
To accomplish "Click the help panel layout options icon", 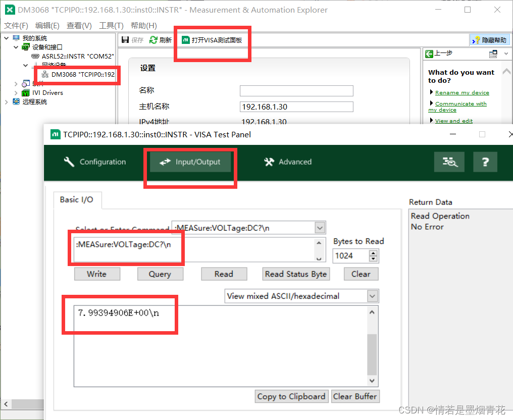I will tap(493, 54).
